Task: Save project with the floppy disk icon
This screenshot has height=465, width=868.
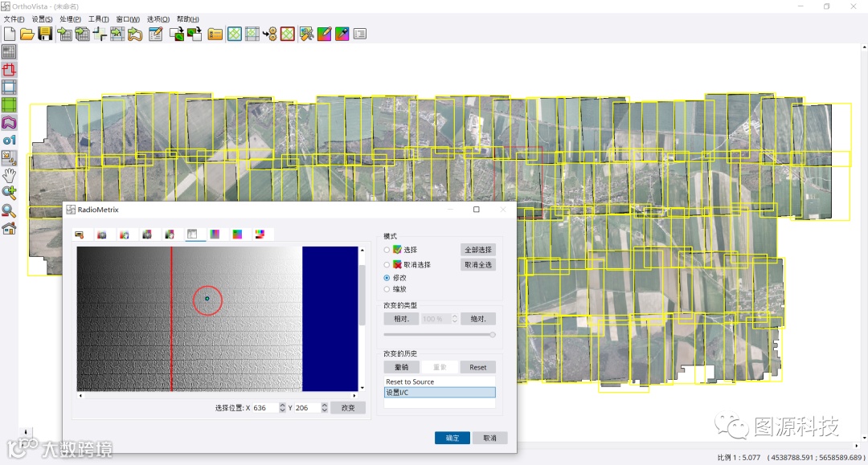Action: (45, 34)
